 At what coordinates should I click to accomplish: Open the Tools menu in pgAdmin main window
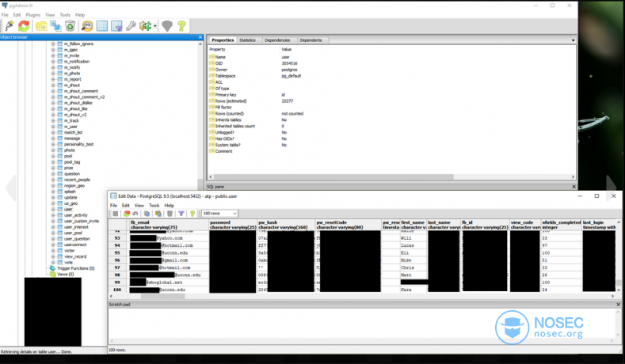click(x=65, y=15)
